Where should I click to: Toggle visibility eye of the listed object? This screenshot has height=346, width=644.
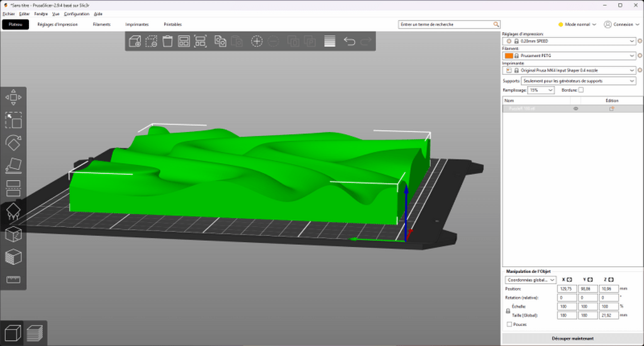pos(575,109)
